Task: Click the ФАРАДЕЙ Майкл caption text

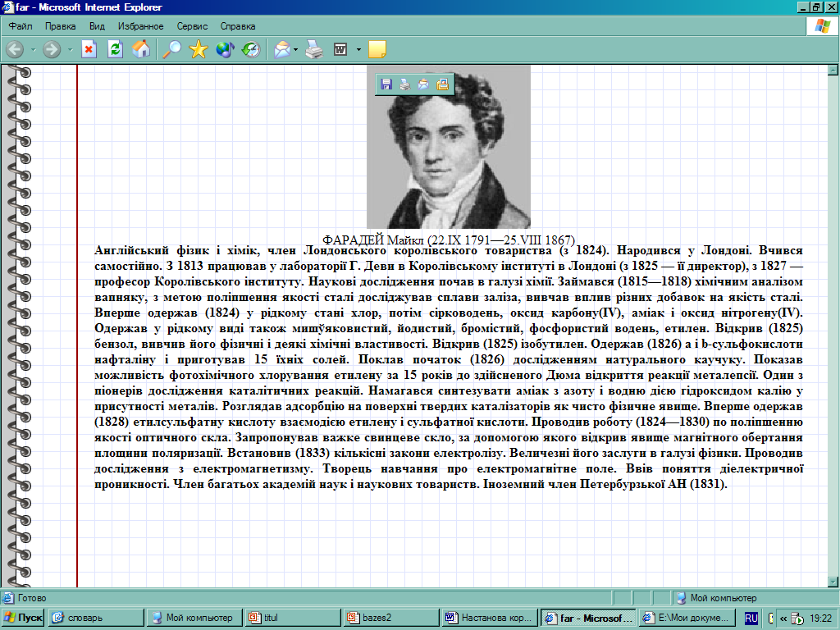Action: 449,240
